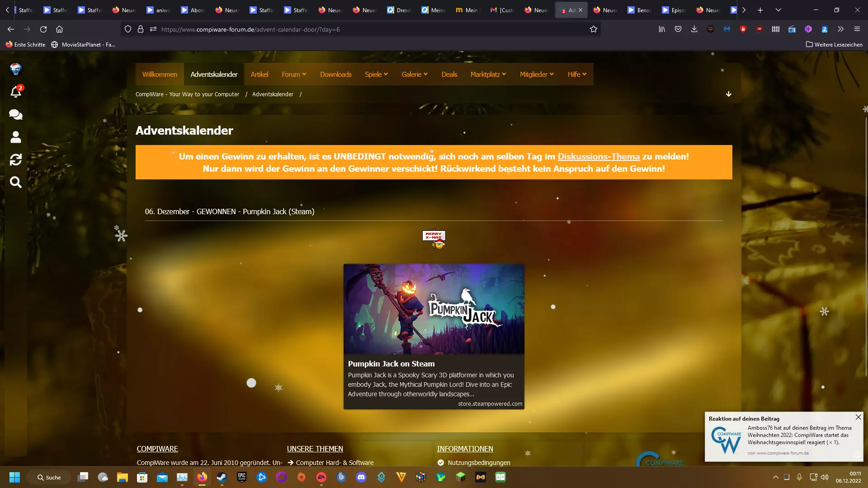Image resolution: width=868 pixels, height=488 pixels.
Task: Open the Downloads menu item
Action: [336, 75]
